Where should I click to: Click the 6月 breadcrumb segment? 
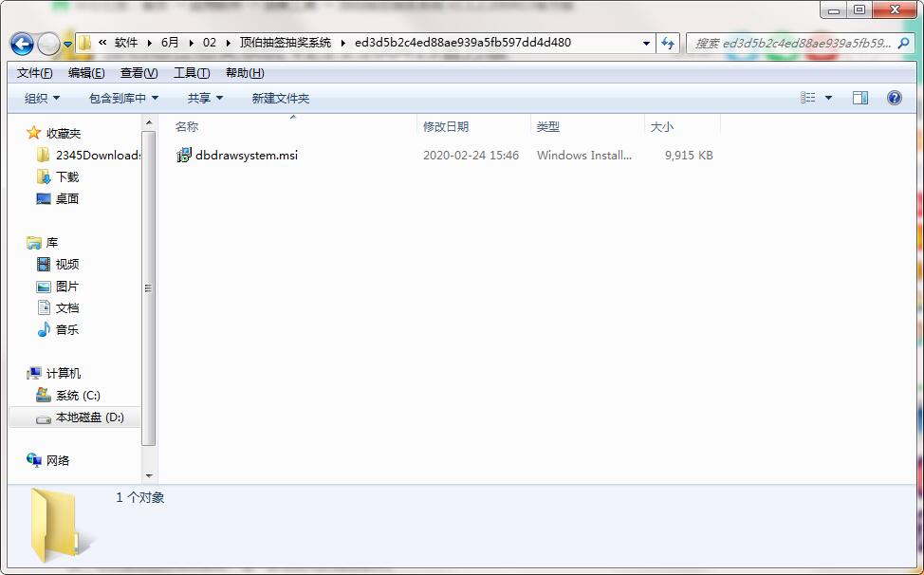pyautogui.click(x=170, y=43)
